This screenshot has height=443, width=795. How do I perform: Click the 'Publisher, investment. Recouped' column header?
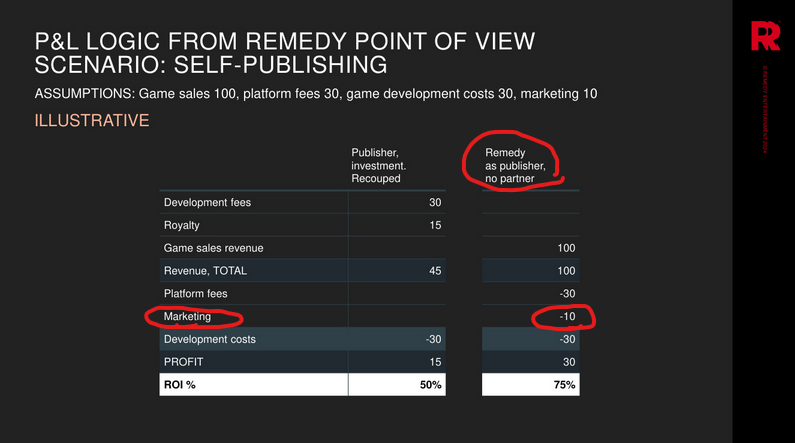point(379,166)
